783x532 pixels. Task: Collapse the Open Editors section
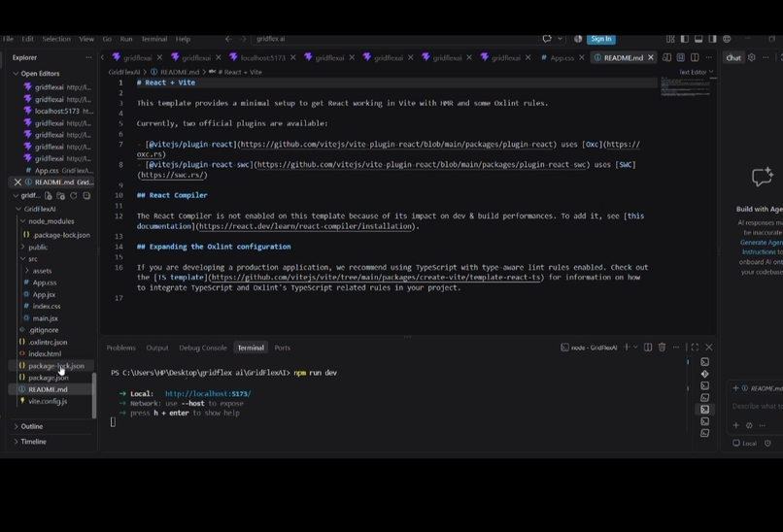(16, 74)
